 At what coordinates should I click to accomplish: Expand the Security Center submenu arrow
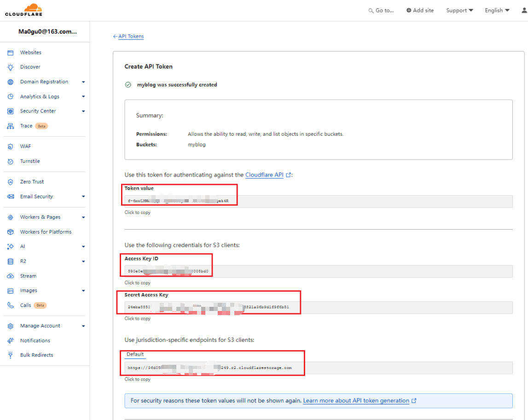click(83, 111)
